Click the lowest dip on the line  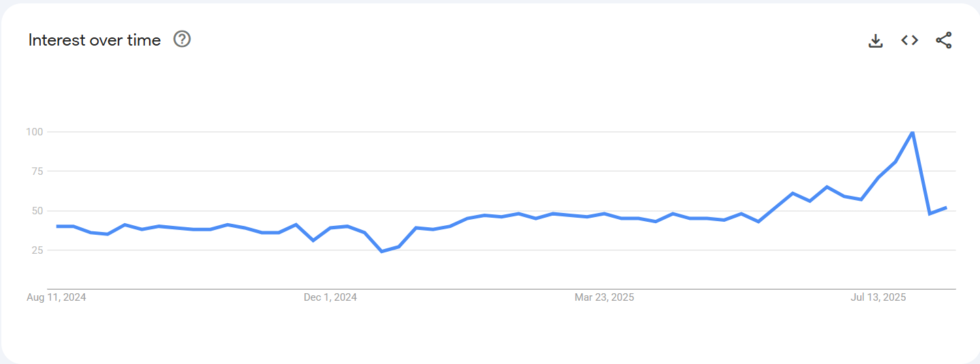point(382,252)
